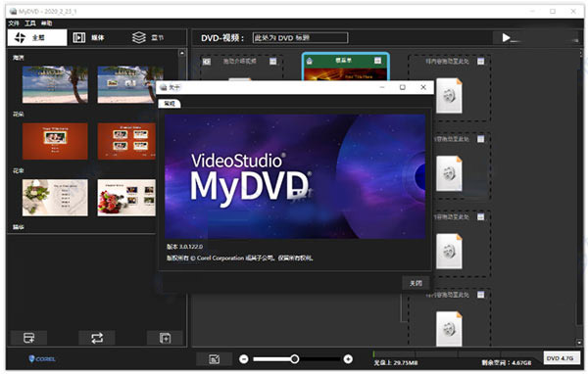
Task: Click 光盘上 29.75MB status text
Action: point(395,363)
